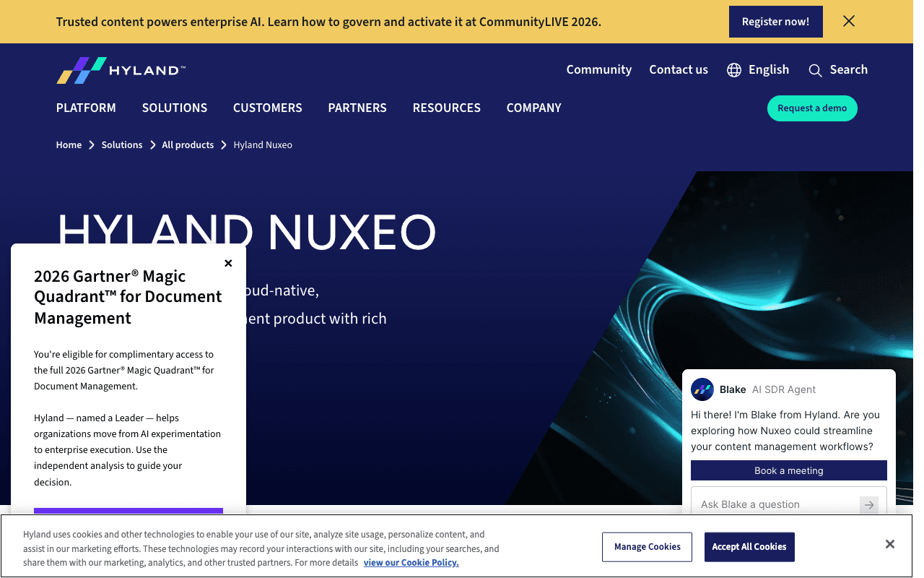Open the Partners menu

coord(357,108)
